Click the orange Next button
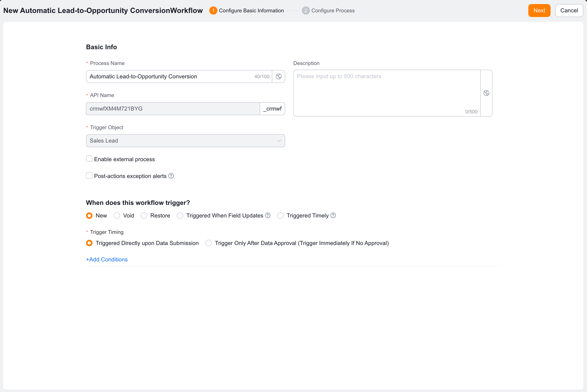The height and width of the screenshot is (392, 587). [x=539, y=11]
